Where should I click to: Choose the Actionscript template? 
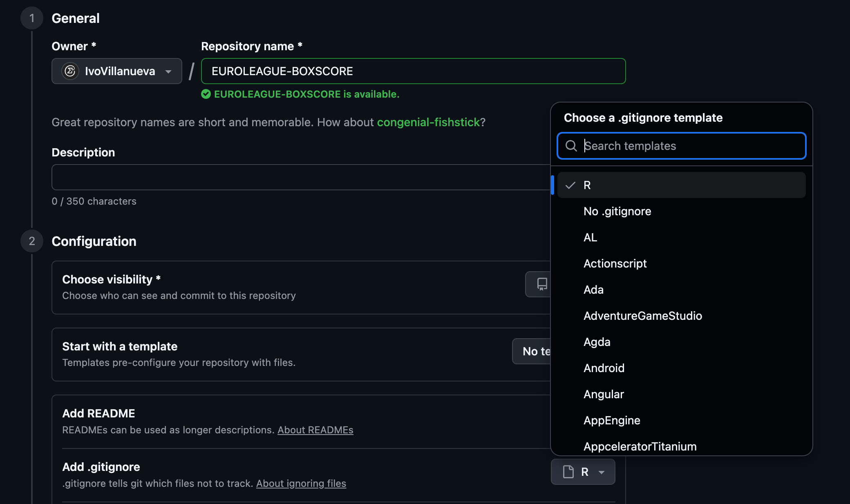[615, 264]
